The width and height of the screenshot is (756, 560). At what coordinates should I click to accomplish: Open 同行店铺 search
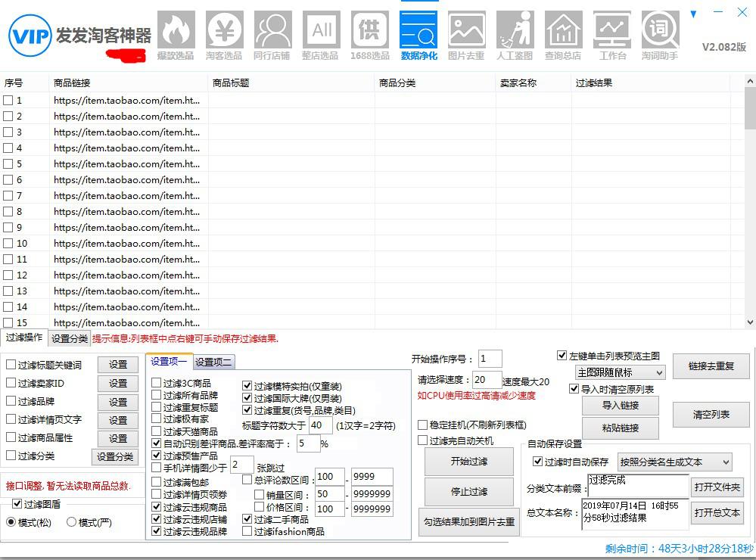click(x=272, y=30)
